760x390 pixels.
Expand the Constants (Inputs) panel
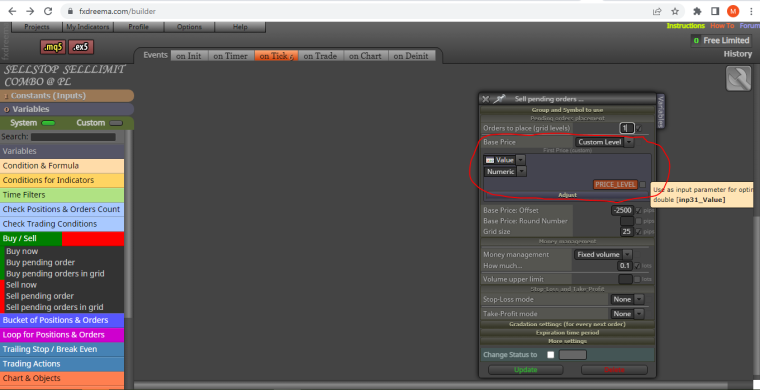click(67, 96)
